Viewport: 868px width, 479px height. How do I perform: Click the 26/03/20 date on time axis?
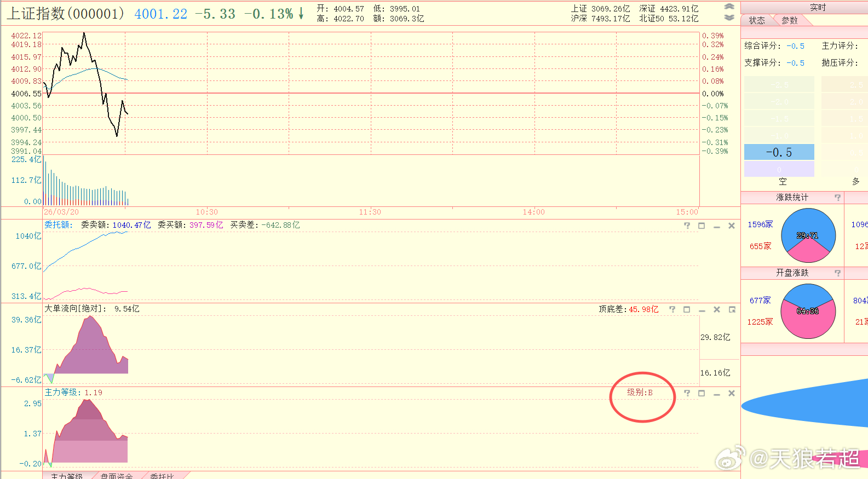click(x=61, y=212)
